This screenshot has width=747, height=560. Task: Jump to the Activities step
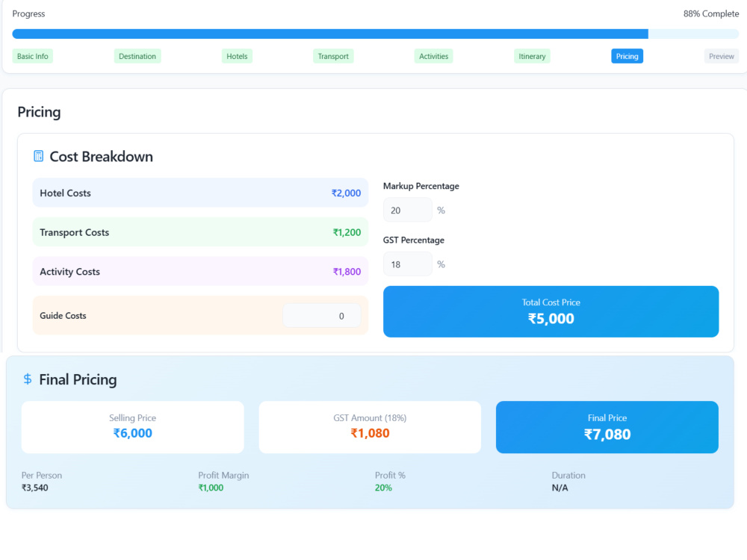tap(433, 56)
